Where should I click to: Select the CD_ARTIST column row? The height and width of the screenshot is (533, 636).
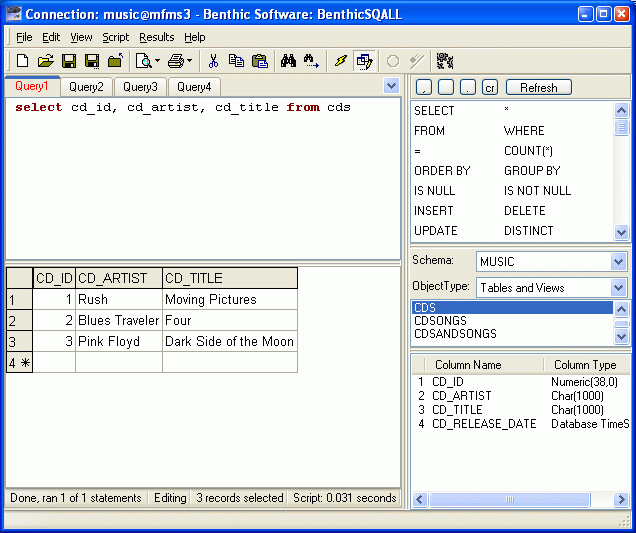[521, 395]
